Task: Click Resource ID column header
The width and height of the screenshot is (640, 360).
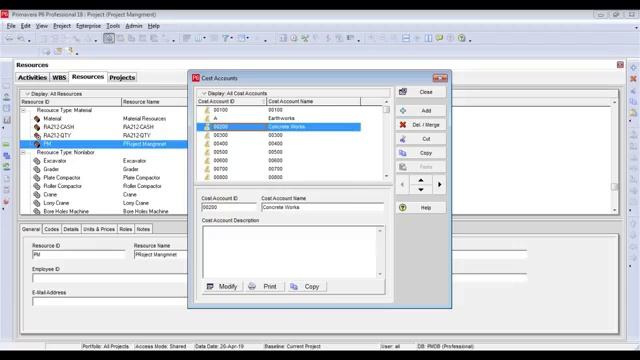Action: pos(71,102)
